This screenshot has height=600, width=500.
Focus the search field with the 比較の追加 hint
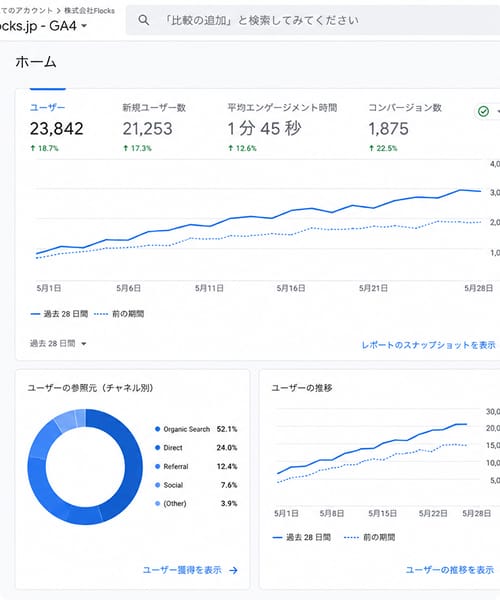tap(313, 20)
